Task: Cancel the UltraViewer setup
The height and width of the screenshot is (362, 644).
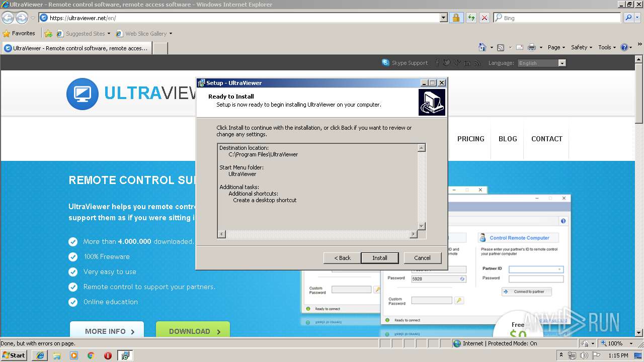Action: (422, 258)
